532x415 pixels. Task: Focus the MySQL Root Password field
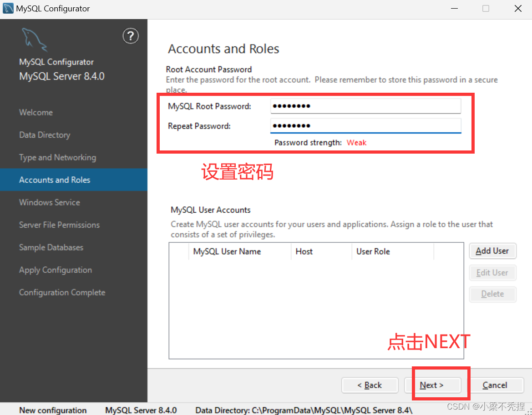(x=366, y=106)
